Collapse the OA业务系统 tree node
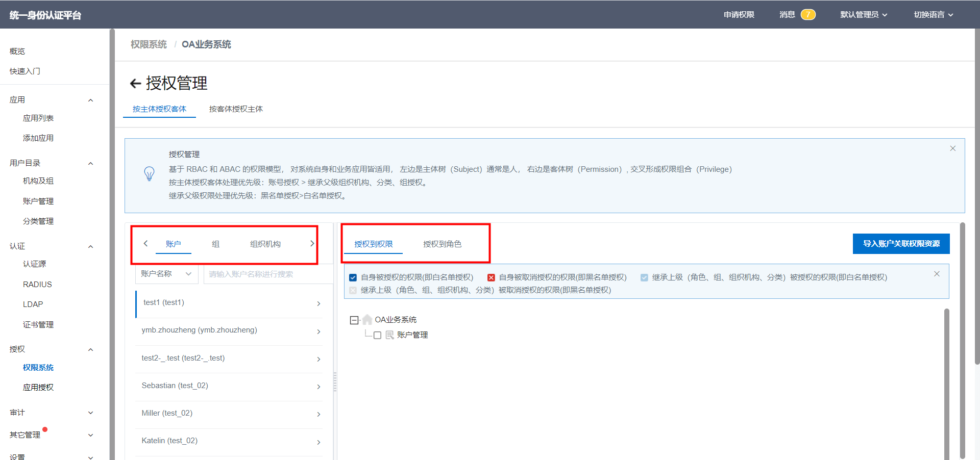 (354, 320)
